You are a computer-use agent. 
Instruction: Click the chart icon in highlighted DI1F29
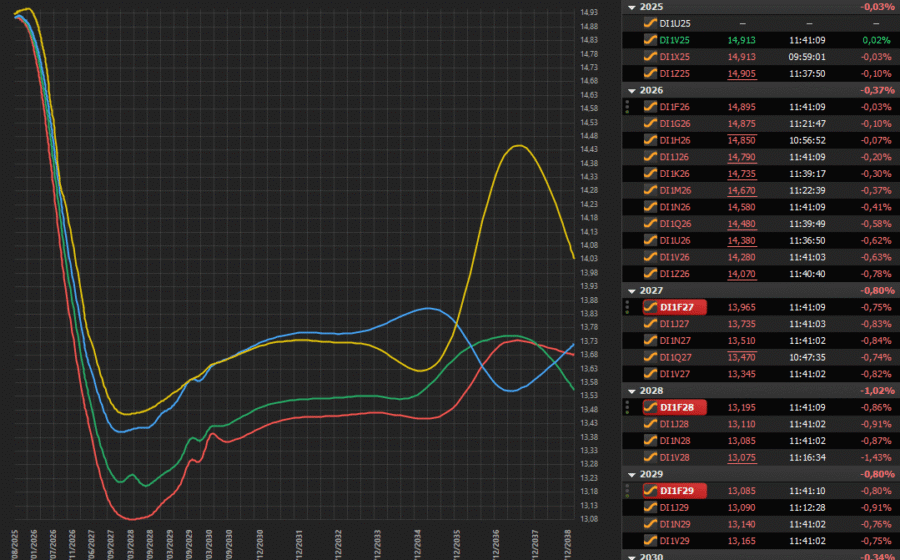pos(650,491)
